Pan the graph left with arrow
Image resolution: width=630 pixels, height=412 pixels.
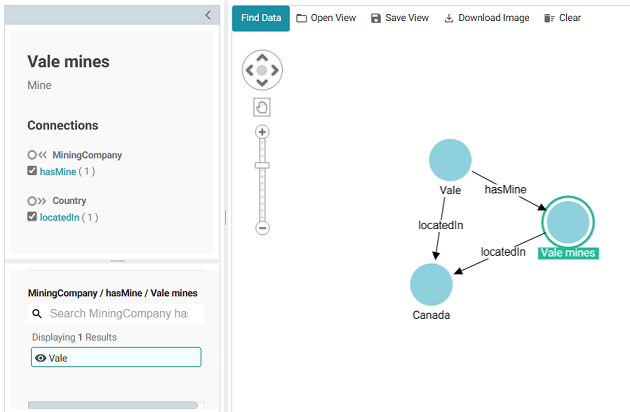coord(249,71)
